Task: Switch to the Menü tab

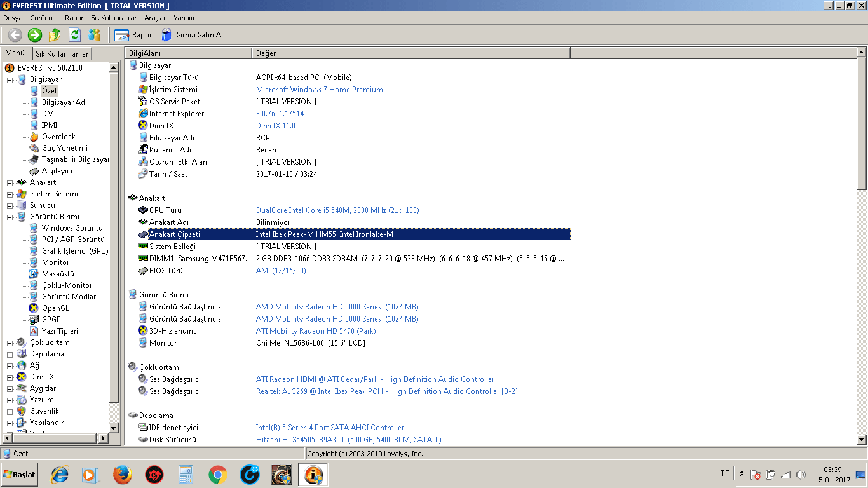Action: pyautogui.click(x=15, y=53)
